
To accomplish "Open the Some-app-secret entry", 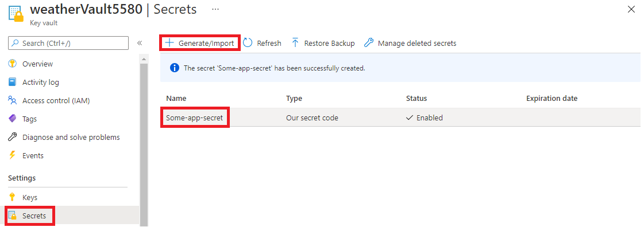I will tap(194, 118).
